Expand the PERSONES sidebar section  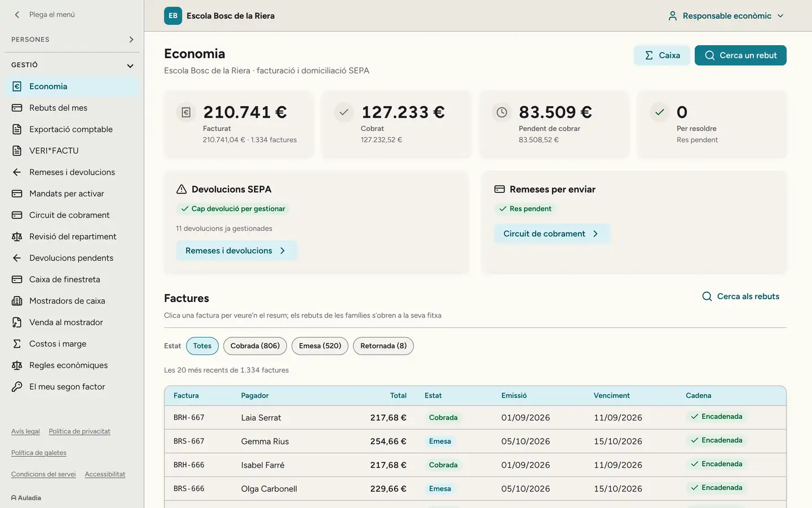point(72,40)
